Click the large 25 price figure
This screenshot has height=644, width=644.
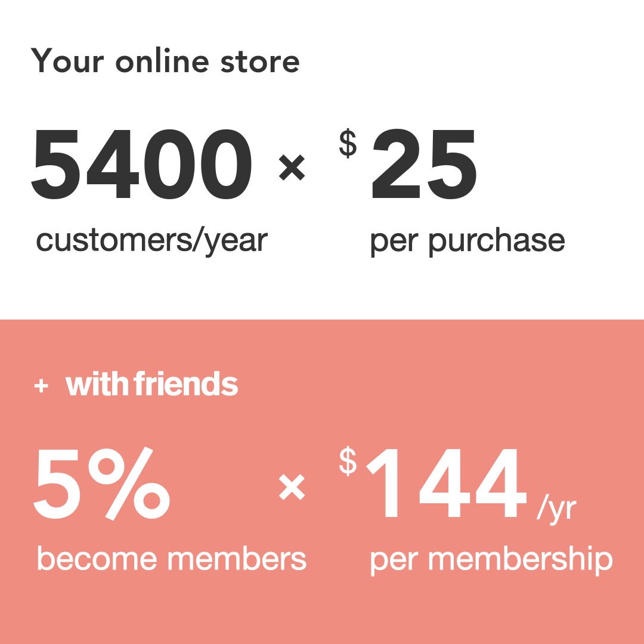[x=424, y=166]
